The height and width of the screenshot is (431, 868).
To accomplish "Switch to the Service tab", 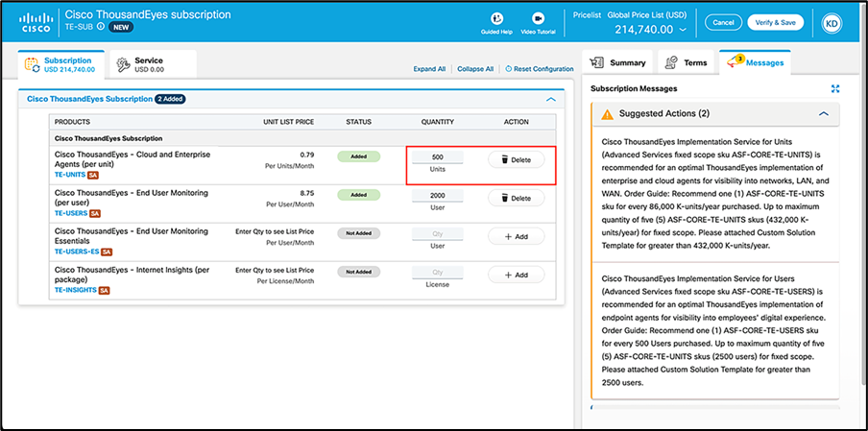I will point(153,64).
